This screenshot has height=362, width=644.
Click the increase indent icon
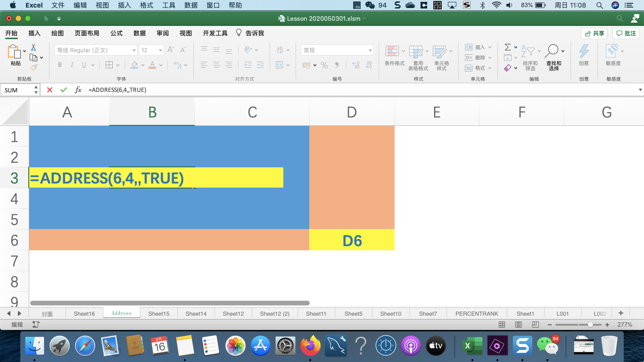coord(260,65)
